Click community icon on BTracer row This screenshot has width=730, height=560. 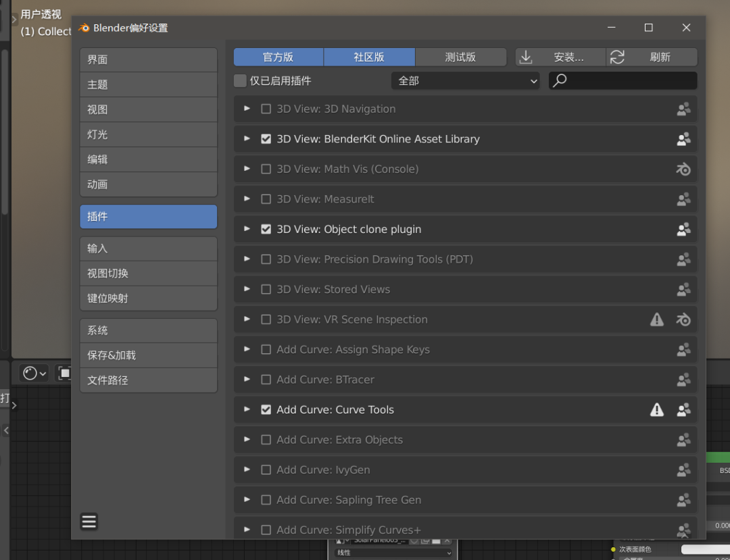coord(683,380)
